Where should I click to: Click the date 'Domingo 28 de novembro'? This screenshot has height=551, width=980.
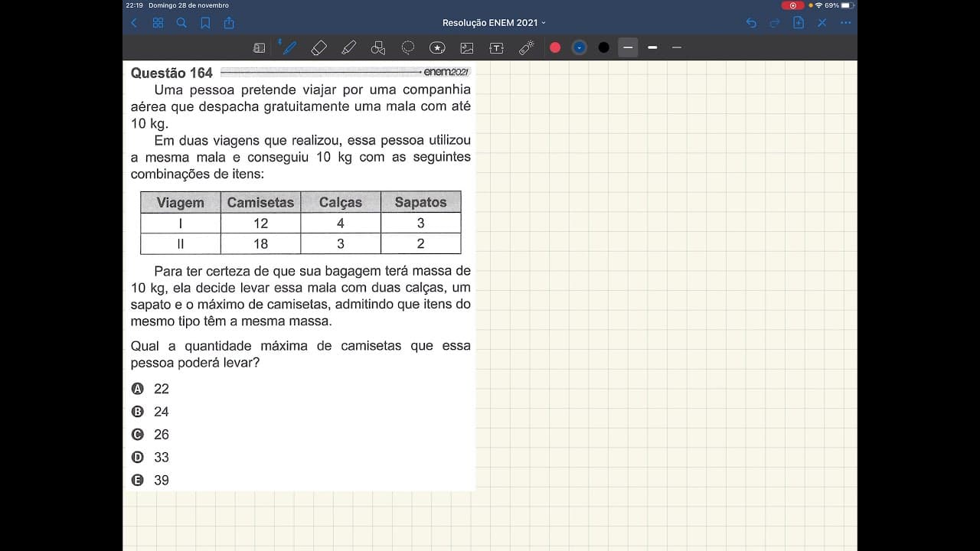(188, 5)
